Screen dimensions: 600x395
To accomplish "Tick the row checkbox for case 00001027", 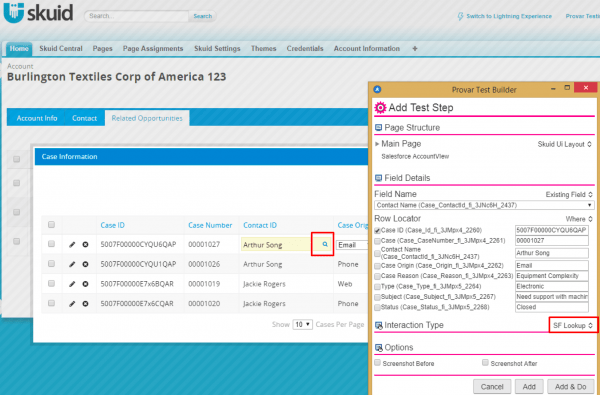I will pos(51,244).
